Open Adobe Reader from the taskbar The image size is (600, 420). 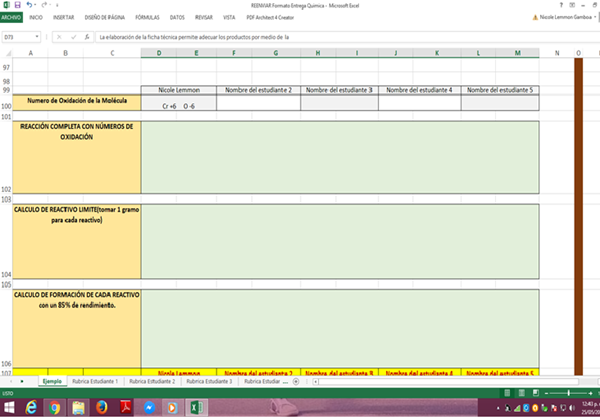[126, 408]
